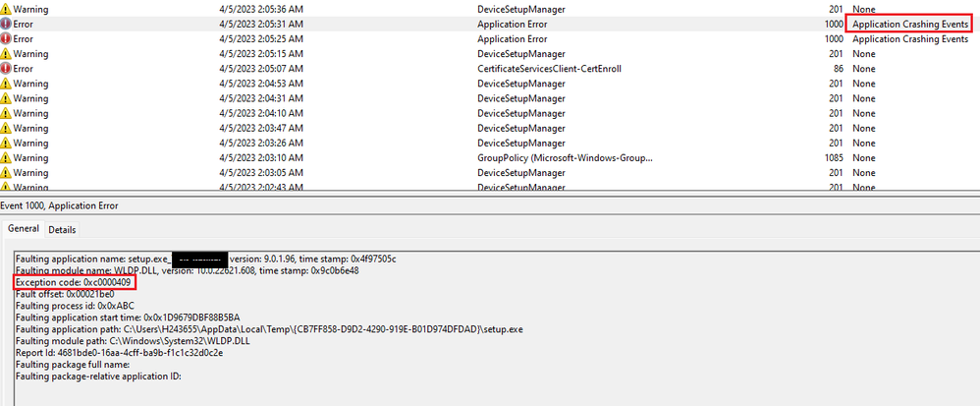Click the Faulting package-relative application ID line

click(x=98, y=377)
